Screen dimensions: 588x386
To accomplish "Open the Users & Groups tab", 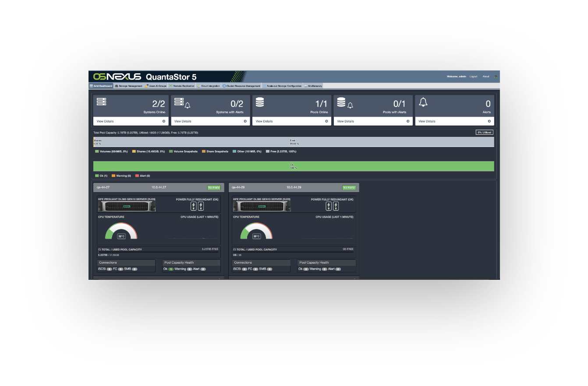I will click(x=156, y=86).
